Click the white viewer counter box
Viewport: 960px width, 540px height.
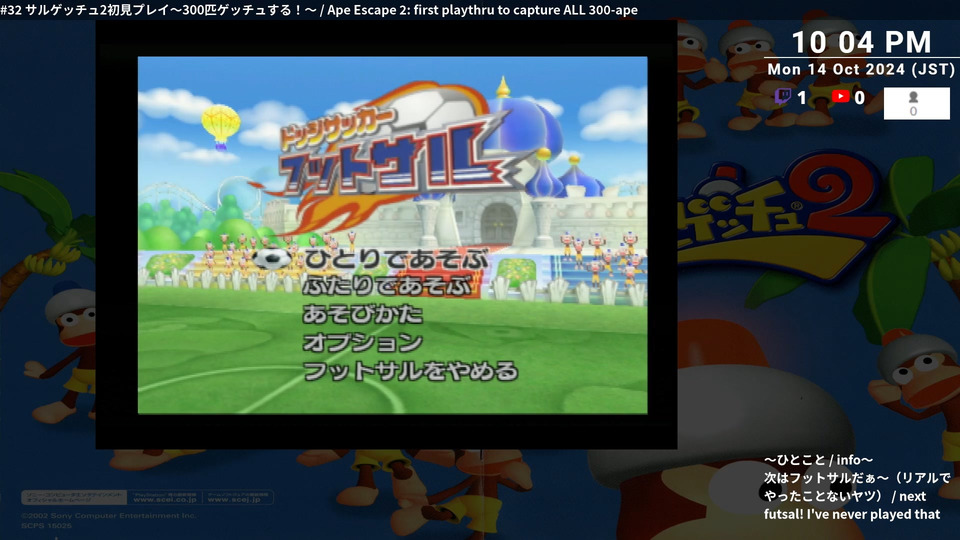coord(917,103)
